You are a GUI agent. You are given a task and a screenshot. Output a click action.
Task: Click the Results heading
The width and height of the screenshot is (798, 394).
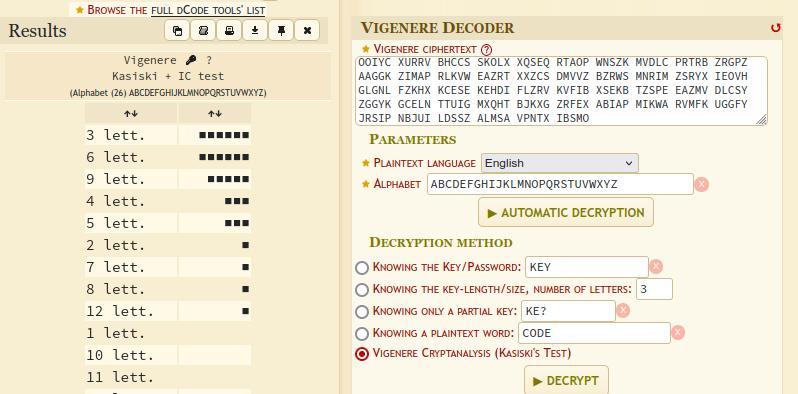(37, 31)
